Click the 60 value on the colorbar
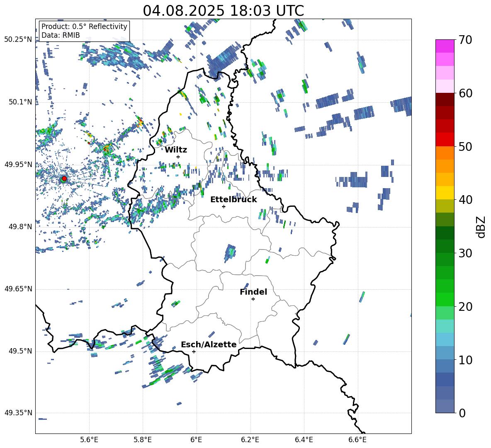 [465, 93]
